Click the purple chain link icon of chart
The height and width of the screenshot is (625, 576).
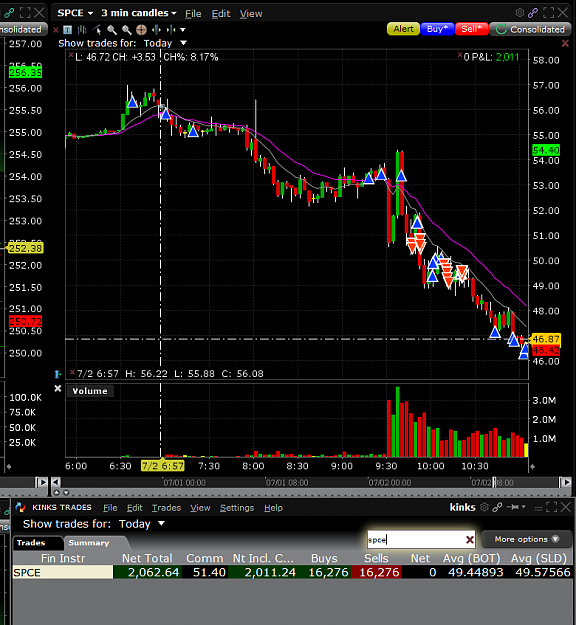point(533,13)
